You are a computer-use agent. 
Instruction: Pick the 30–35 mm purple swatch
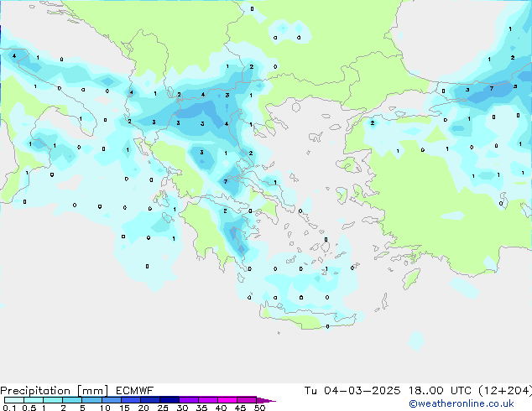coord(189,400)
